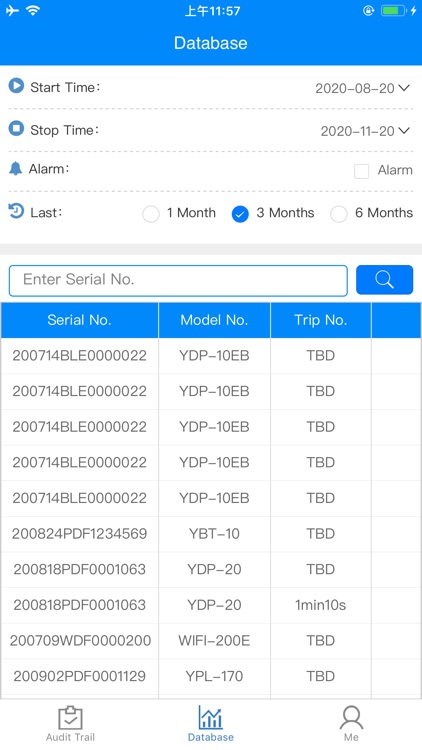422x750 pixels.
Task: Select serial 200902PDF0001129
Action: click(x=79, y=676)
